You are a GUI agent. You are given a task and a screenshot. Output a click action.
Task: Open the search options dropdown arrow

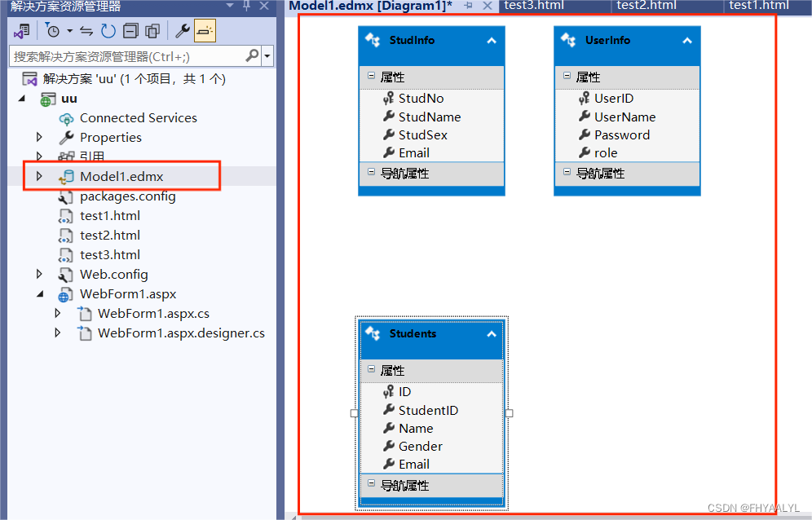267,56
